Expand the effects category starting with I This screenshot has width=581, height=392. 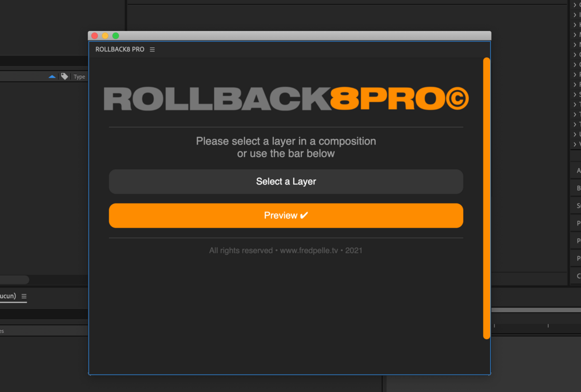click(575, 15)
